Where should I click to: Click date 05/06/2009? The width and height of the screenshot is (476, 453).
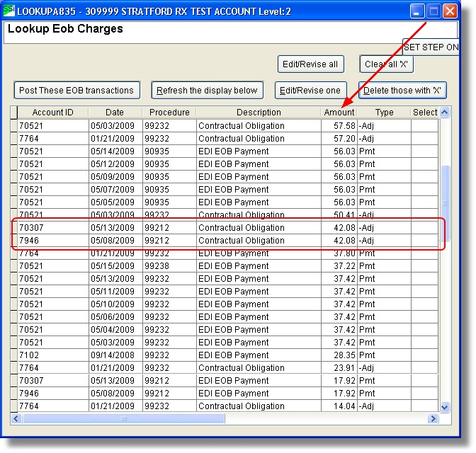tap(113, 317)
